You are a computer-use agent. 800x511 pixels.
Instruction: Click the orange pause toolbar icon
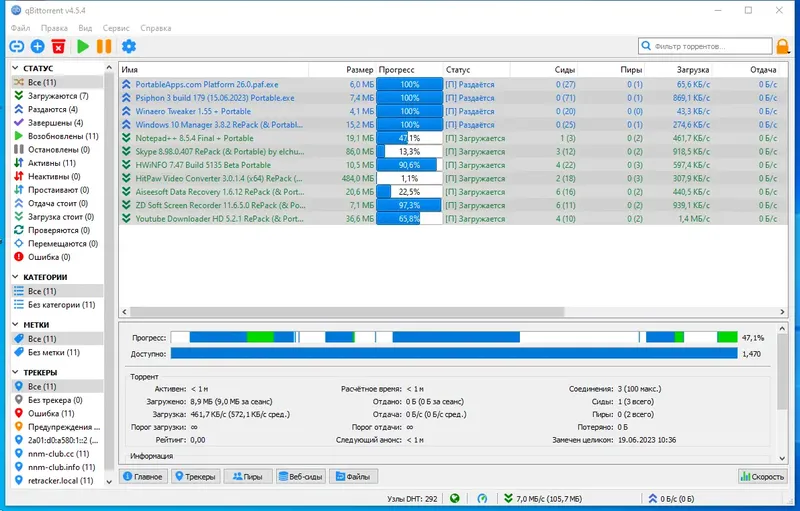[104, 47]
